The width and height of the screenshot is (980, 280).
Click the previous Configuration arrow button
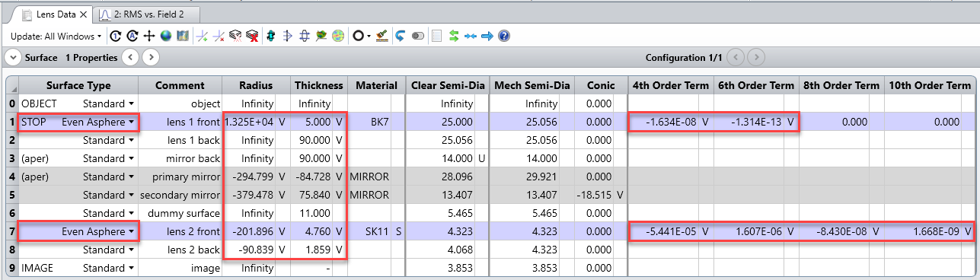[x=736, y=57]
